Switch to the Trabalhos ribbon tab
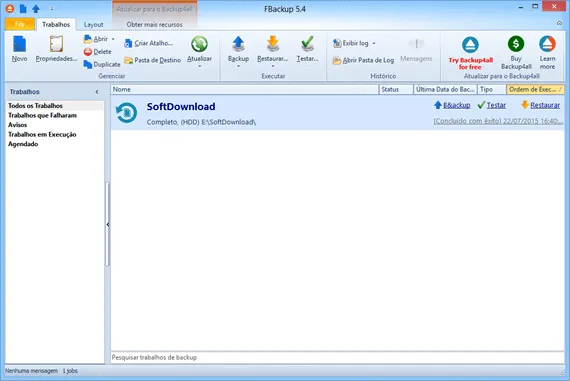 pos(56,24)
